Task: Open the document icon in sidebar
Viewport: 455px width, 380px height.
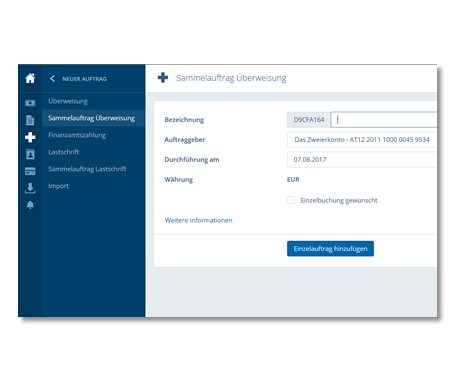Action: (x=30, y=120)
